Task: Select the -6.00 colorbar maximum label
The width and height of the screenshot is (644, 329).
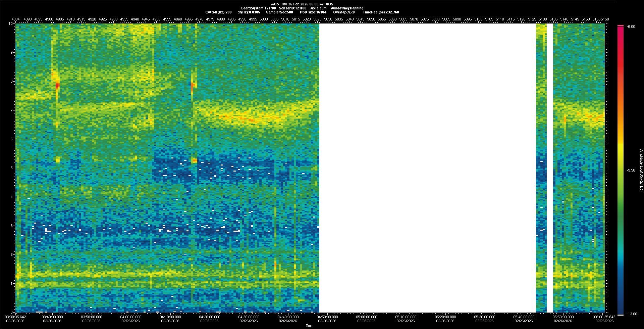Action: pos(631,27)
